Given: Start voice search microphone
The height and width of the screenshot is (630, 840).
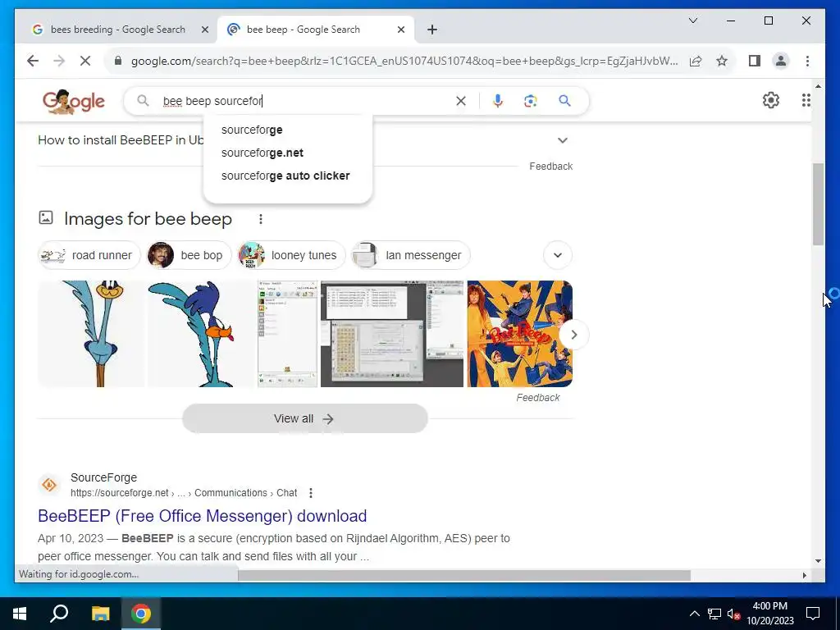Looking at the screenshot, I should coord(498,101).
